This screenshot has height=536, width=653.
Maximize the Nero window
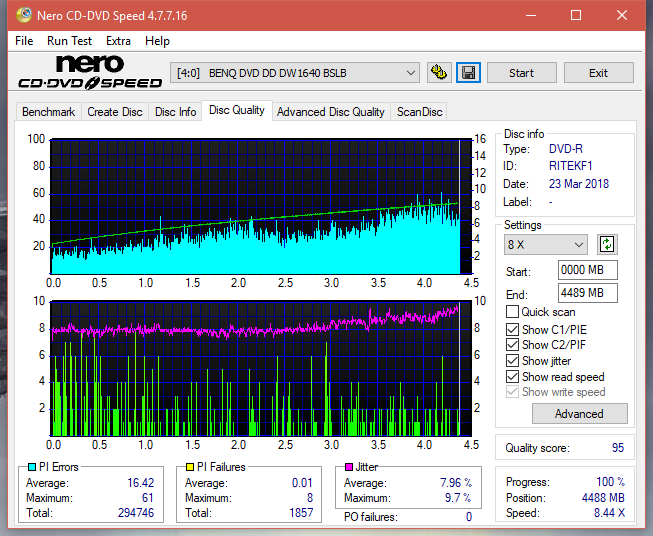coord(576,15)
